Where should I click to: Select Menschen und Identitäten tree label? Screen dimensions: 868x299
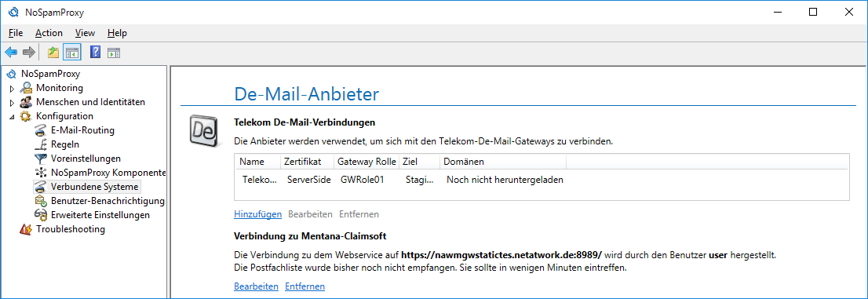coord(91,102)
